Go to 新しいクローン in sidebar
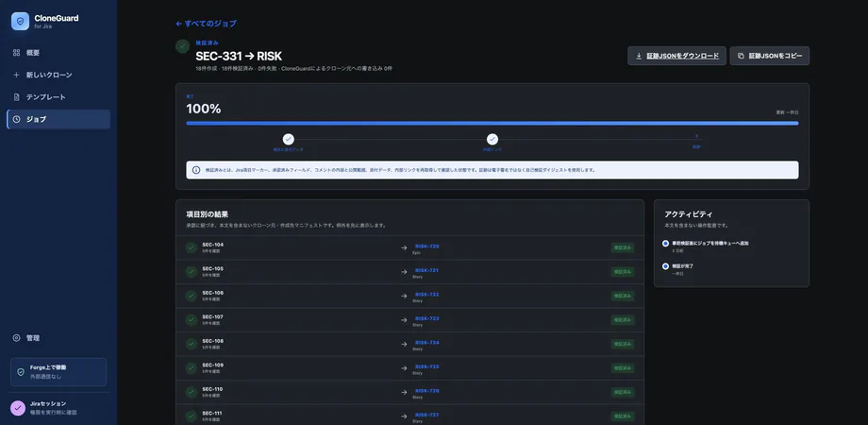This screenshot has height=425, width=868. [x=58, y=75]
